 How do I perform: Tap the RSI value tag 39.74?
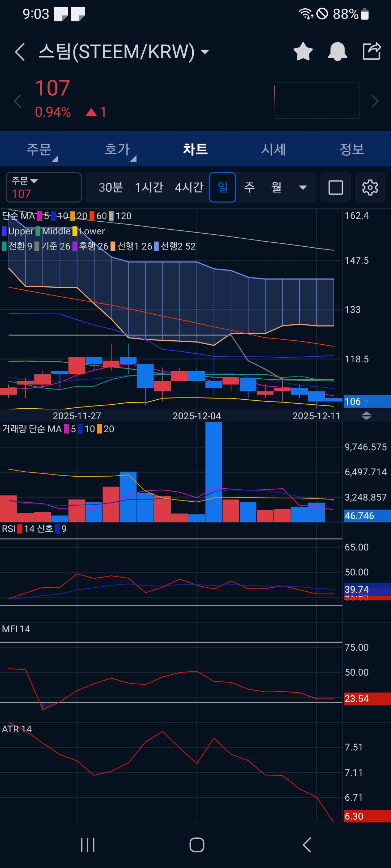click(x=367, y=589)
